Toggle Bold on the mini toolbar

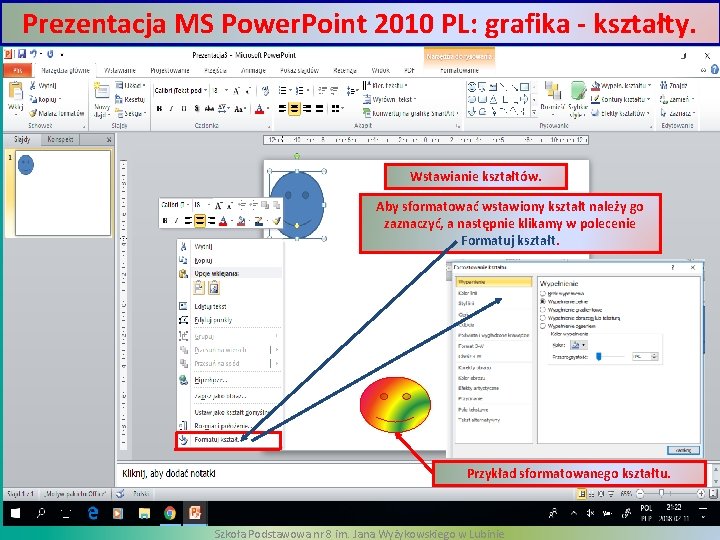pos(165,221)
